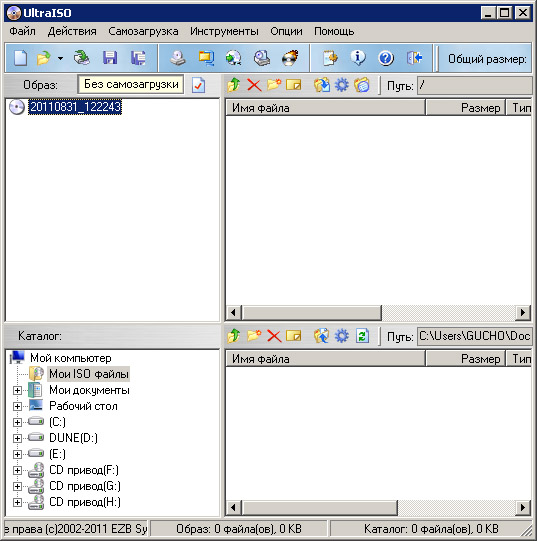
Task: Expand the (C:) drive node
Action: 17,422
